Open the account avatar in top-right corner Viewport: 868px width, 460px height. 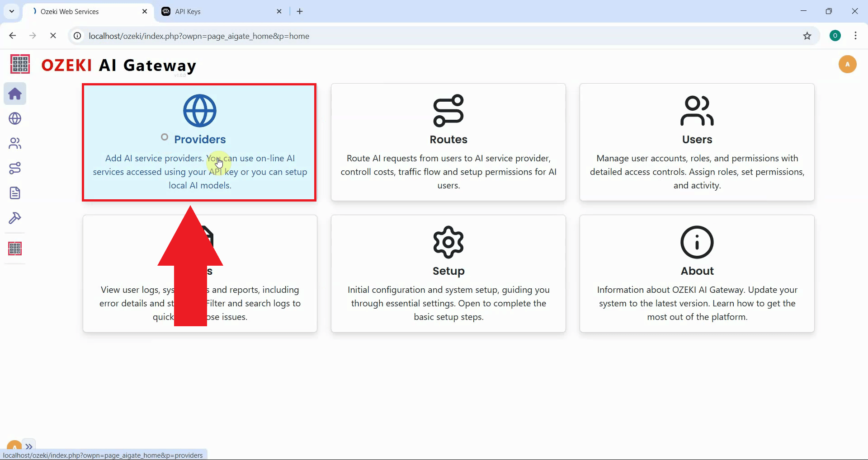point(848,64)
